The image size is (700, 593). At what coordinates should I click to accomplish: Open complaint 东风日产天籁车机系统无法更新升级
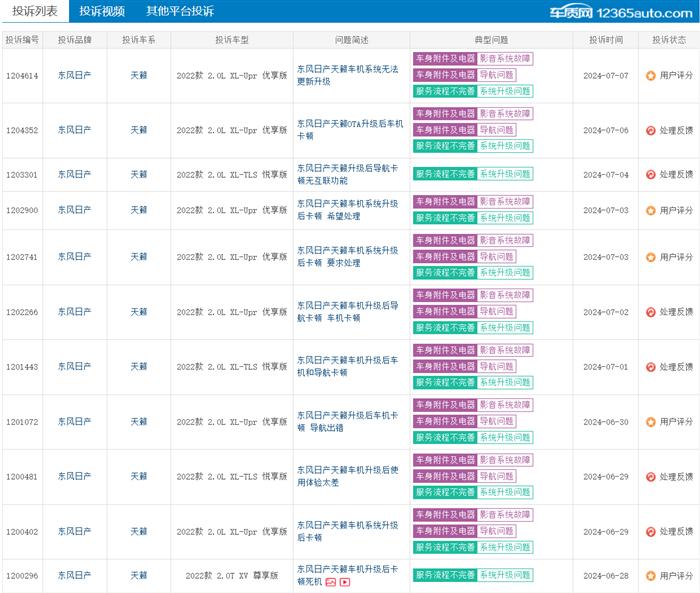(x=348, y=75)
